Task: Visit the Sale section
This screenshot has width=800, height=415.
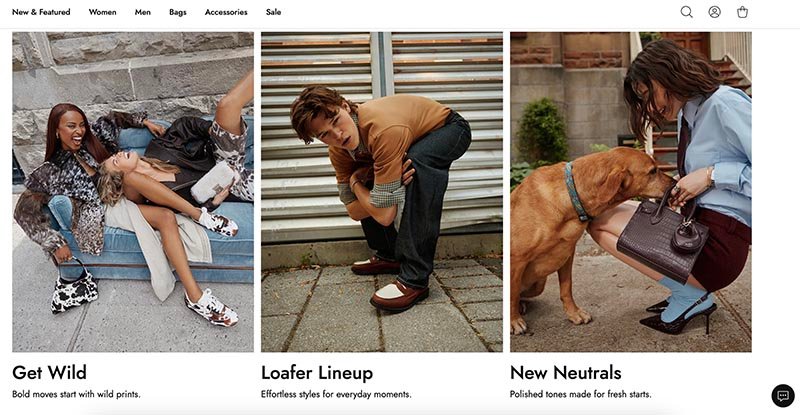Action: click(x=273, y=12)
